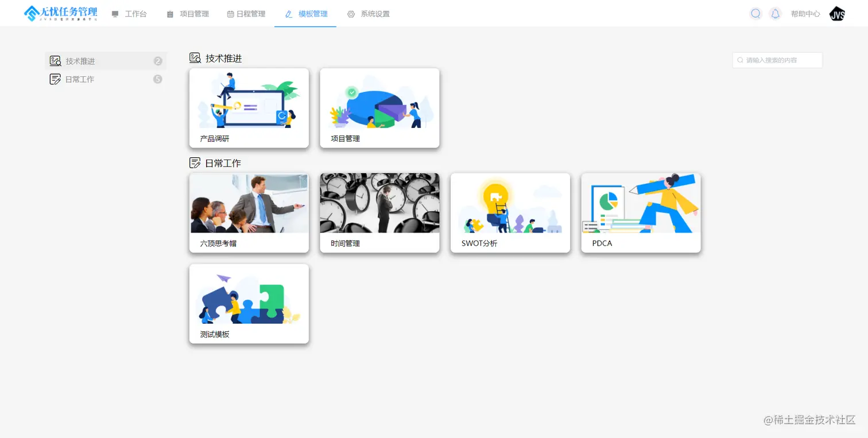The width and height of the screenshot is (868, 438).
Task: Click the 日常工作 sidebar category icon
Action: click(55, 79)
